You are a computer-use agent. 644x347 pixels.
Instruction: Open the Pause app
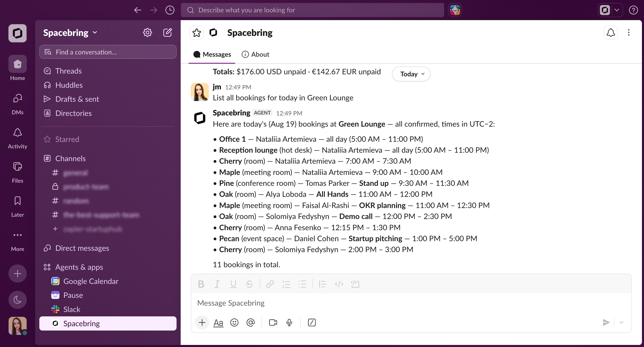click(x=108, y=295)
